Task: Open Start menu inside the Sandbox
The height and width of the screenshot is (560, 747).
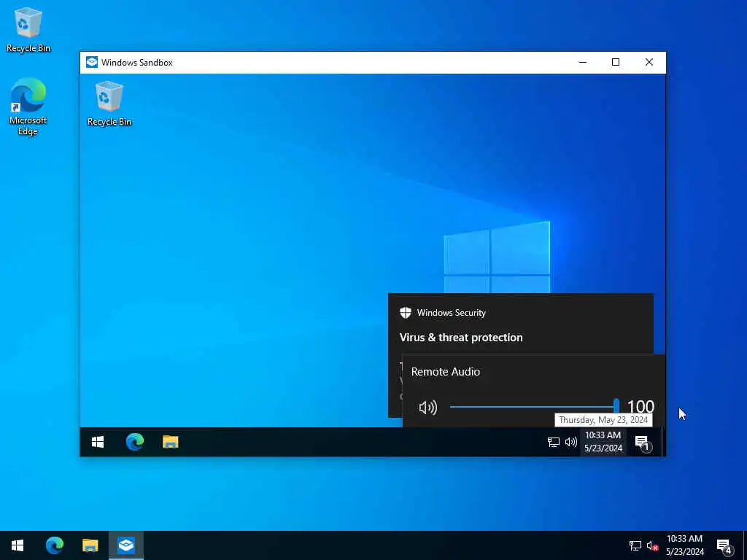Action: pyautogui.click(x=98, y=442)
